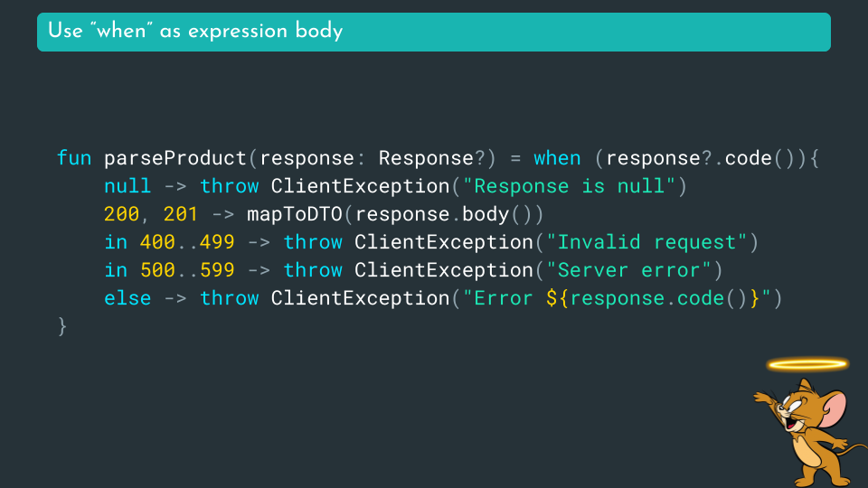Click the golden halo above the mouse
Viewport: 868px width, 488px height.
tap(807, 364)
